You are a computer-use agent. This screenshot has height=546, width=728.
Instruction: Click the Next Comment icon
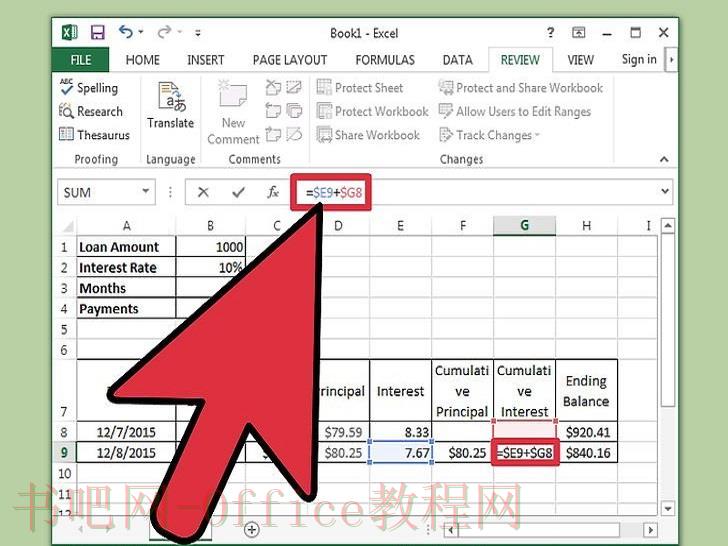click(273, 135)
